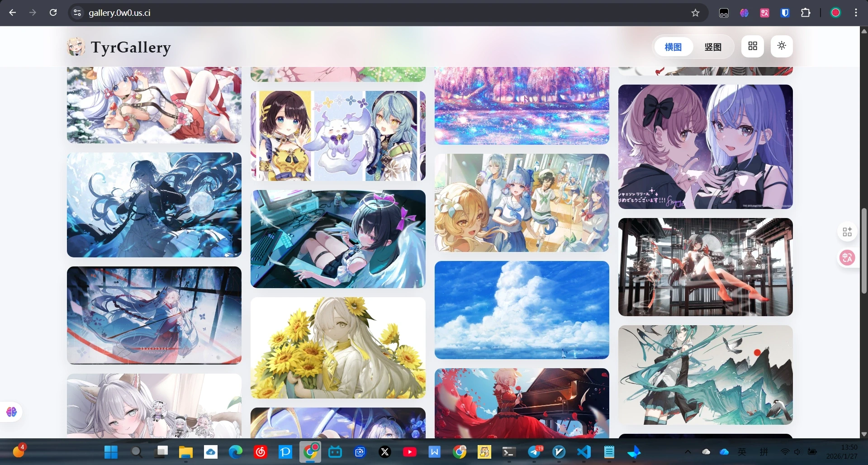Open the school hallway group artwork

point(522,203)
